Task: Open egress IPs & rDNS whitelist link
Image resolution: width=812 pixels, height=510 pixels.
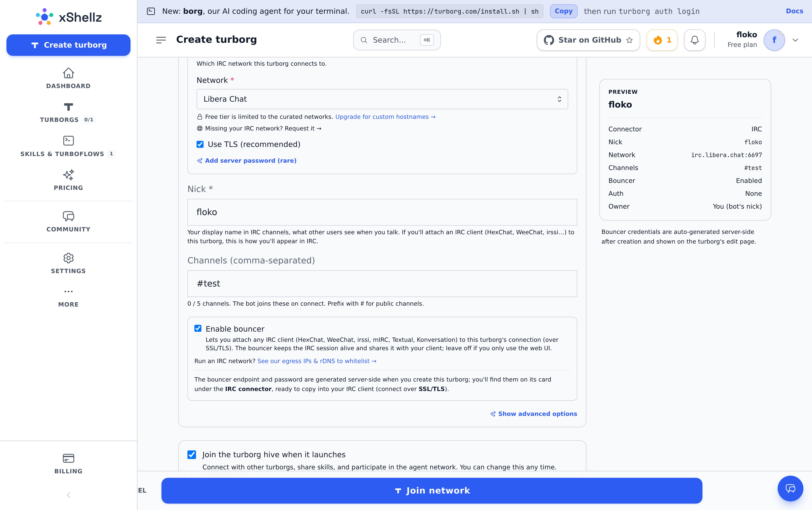Action: pos(317,361)
